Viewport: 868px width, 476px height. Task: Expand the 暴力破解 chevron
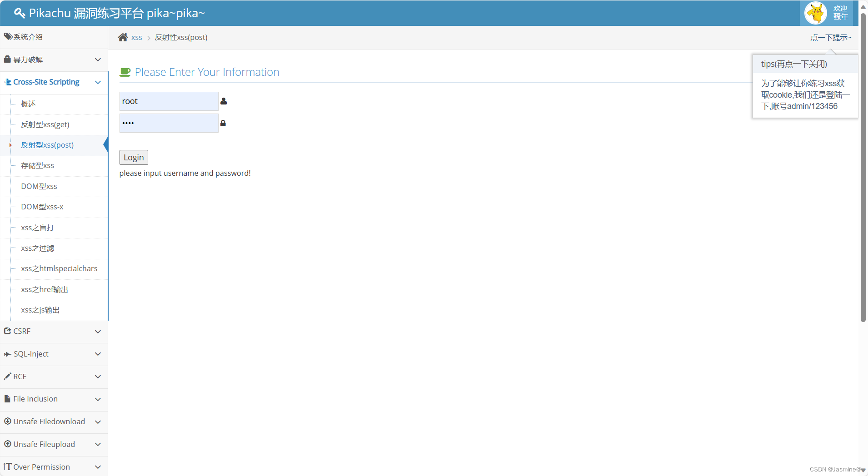pyautogui.click(x=98, y=59)
